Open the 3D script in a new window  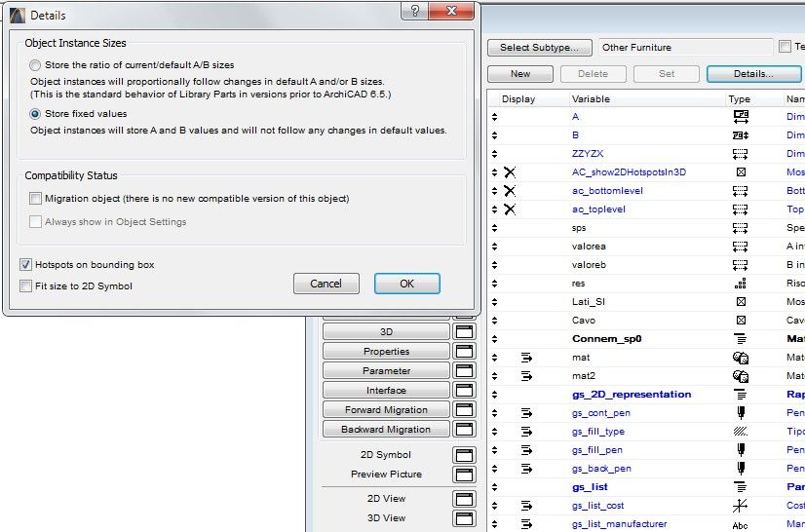(x=464, y=331)
